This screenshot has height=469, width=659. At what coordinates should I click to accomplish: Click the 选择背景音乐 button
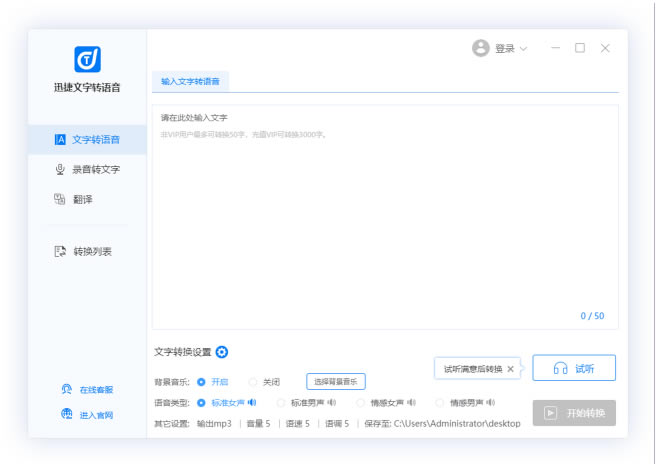(x=335, y=382)
